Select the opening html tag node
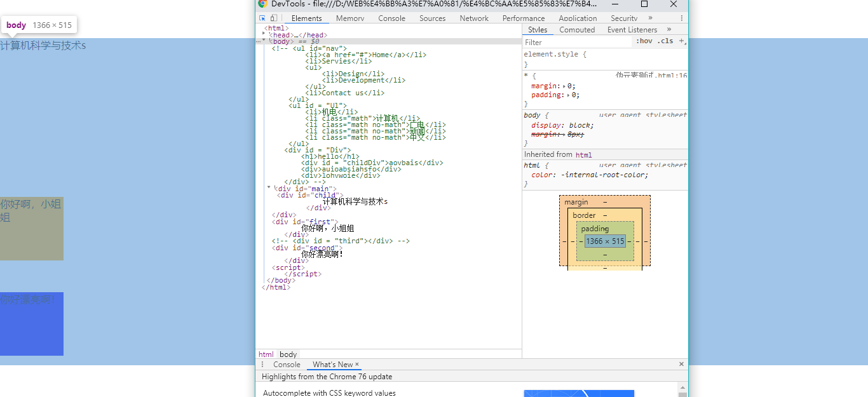 coord(276,28)
